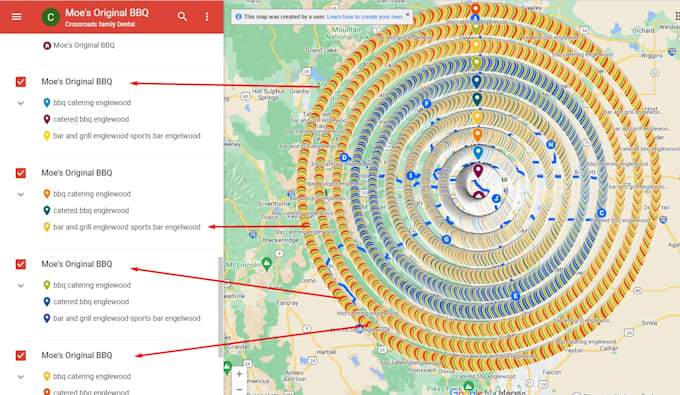Select the dark blue pin on the map
Screen dimensions: 680x395
tap(477, 81)
